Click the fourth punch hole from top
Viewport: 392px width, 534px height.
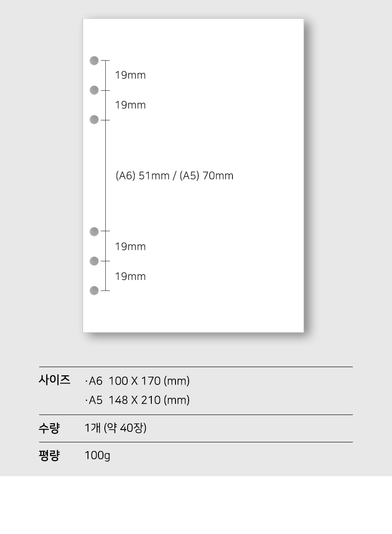click(94, 232)
